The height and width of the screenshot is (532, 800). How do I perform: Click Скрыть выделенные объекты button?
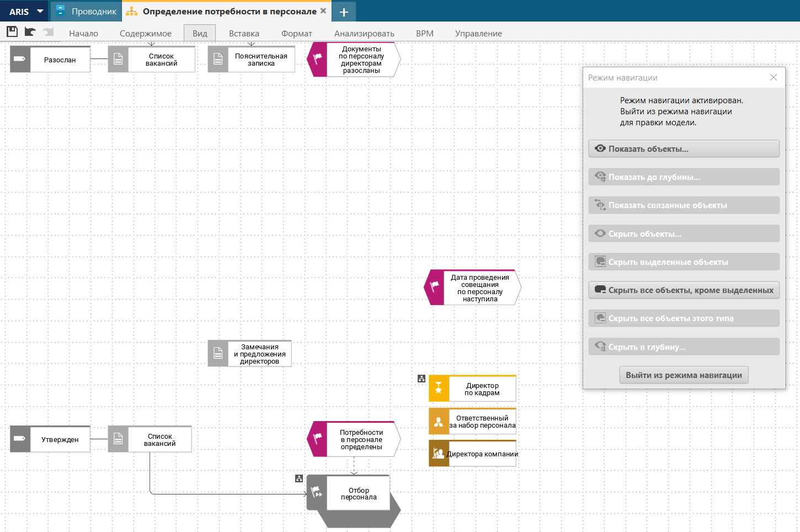tap(684, 262)
